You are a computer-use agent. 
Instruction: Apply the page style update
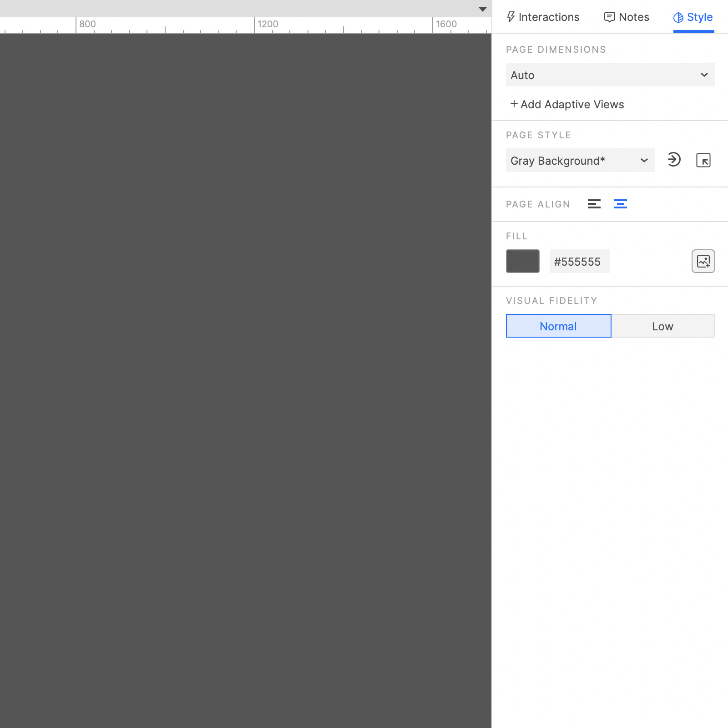(x=675, y=160)
